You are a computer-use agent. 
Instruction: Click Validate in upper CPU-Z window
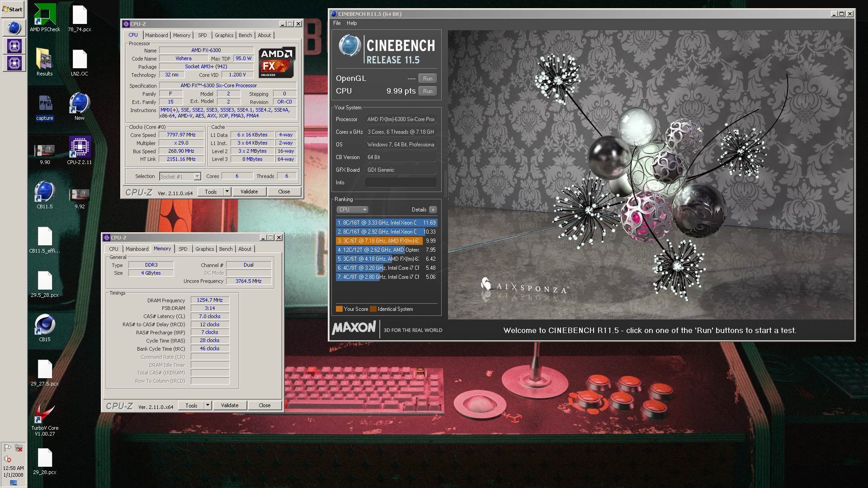click(x=249, y=192)
